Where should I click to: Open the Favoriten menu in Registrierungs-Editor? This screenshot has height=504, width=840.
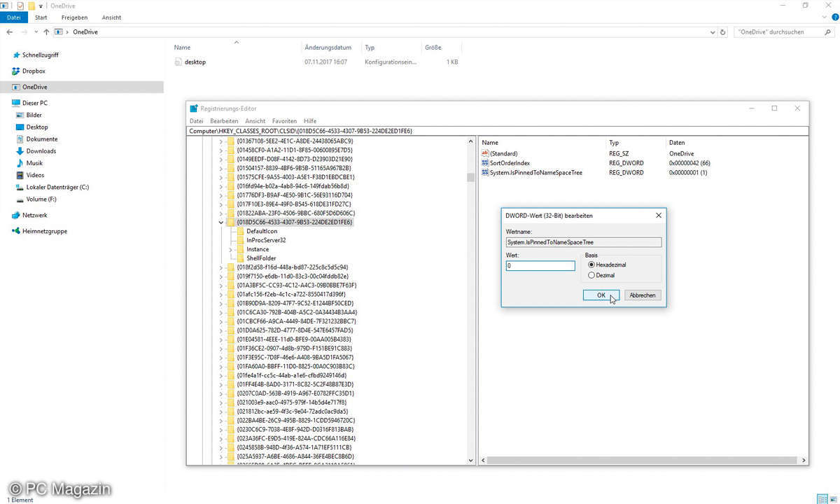click(x=284, y=121)
